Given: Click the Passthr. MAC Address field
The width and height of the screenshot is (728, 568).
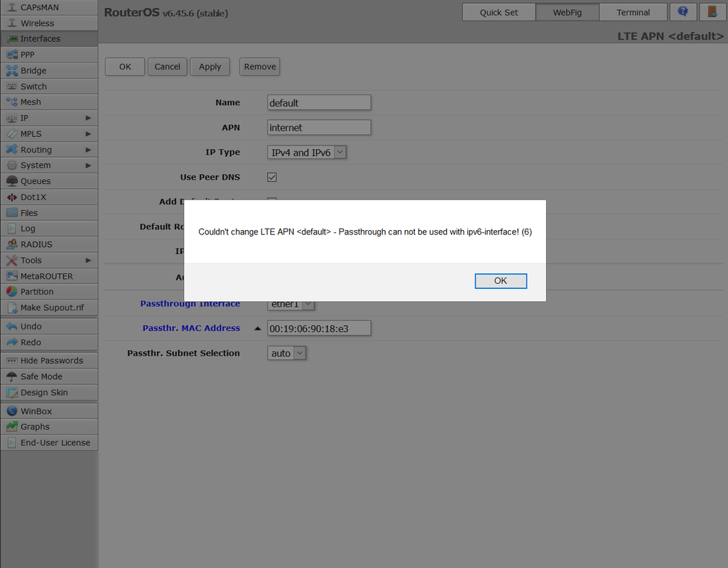Looking at the screenshot, I should 319,329.
